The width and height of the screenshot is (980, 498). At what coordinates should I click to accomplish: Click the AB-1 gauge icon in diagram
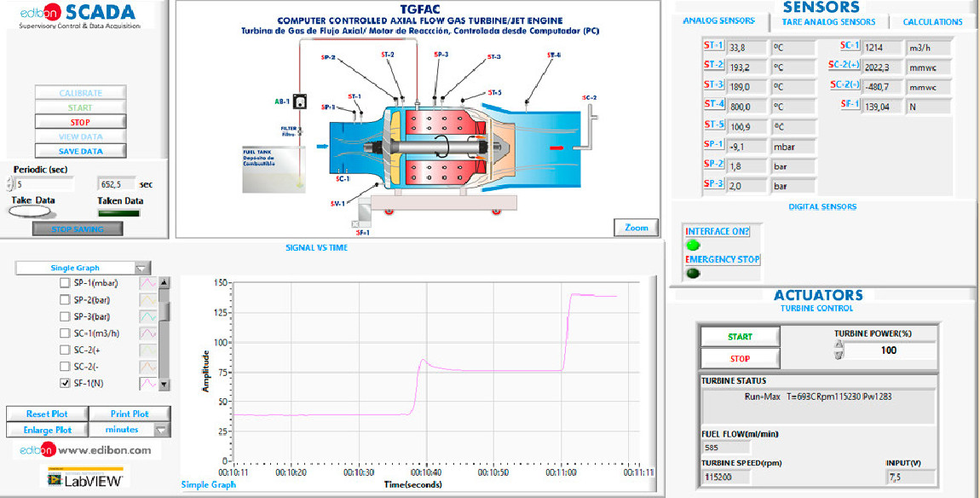(299, 101)
